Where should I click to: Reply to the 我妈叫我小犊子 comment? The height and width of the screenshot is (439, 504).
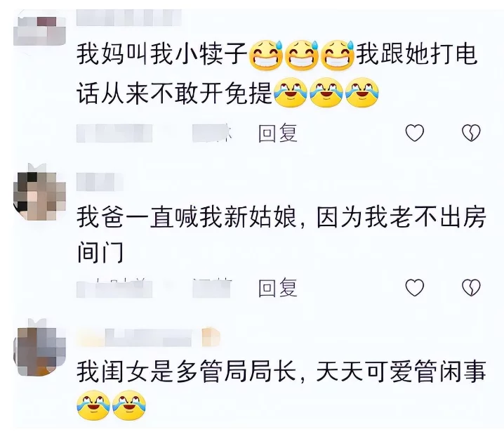coord(278,133)
